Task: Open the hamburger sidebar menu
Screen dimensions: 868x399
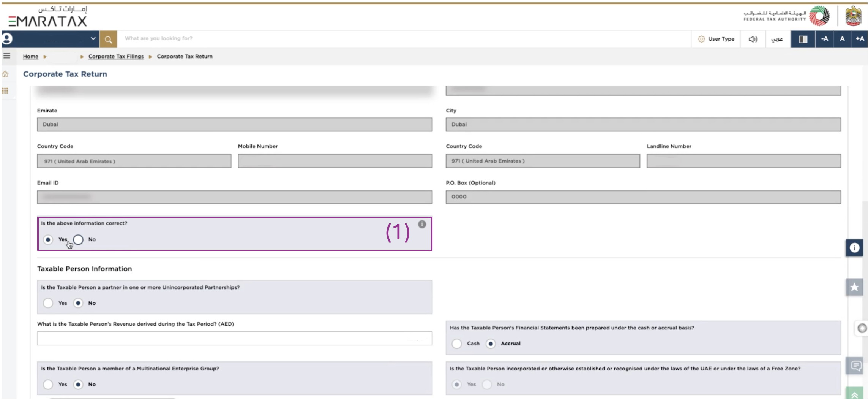Action: point(7,56)
